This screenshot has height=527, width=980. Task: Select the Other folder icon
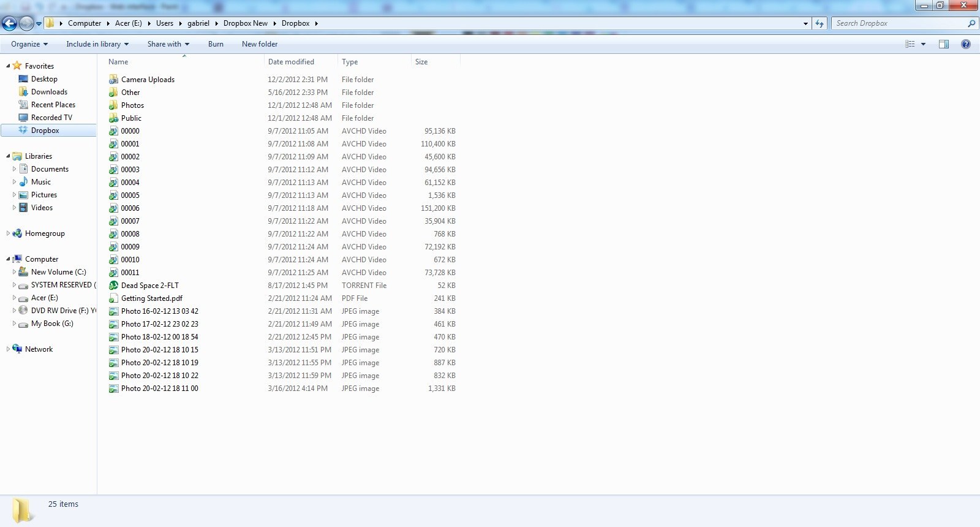[113, 93]
